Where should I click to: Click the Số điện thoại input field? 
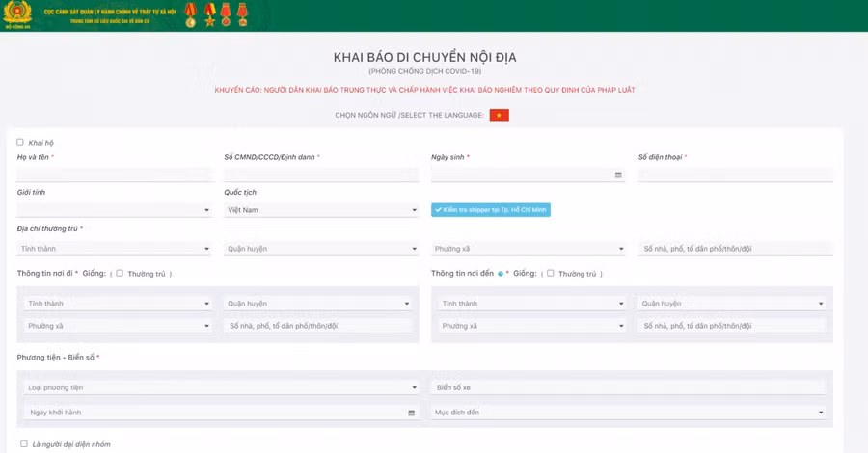click(x=735, y=174)
